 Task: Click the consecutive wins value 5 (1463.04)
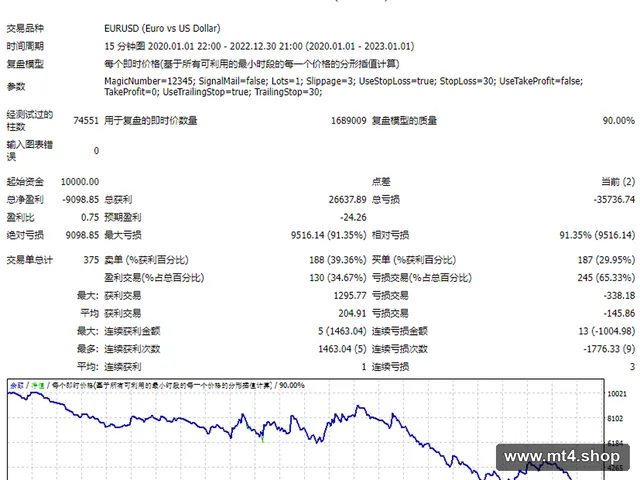tap(342, 331)
